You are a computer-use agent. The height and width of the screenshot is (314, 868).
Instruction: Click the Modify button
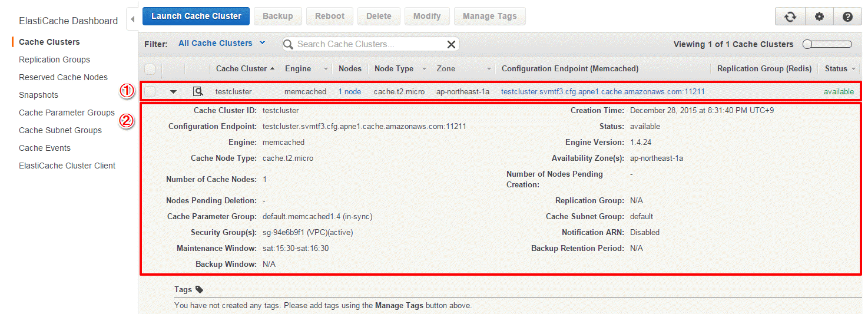click(x=427, y=16)
